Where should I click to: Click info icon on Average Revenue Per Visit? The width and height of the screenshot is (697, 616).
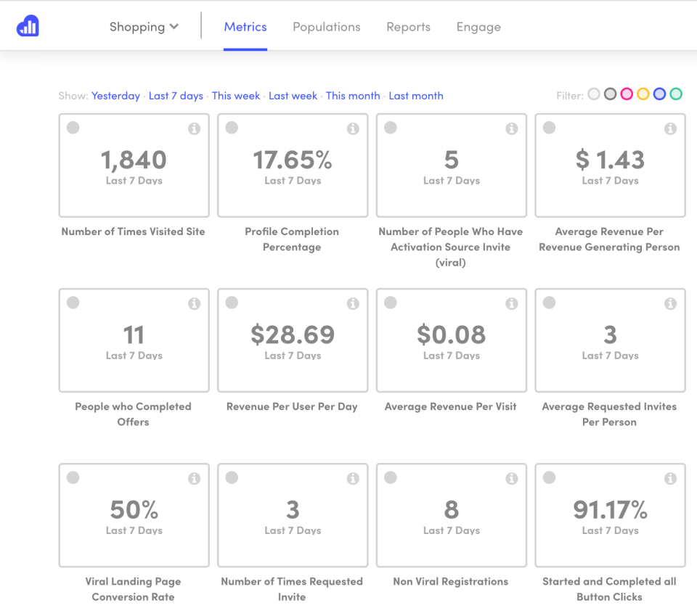click(511, 303)
